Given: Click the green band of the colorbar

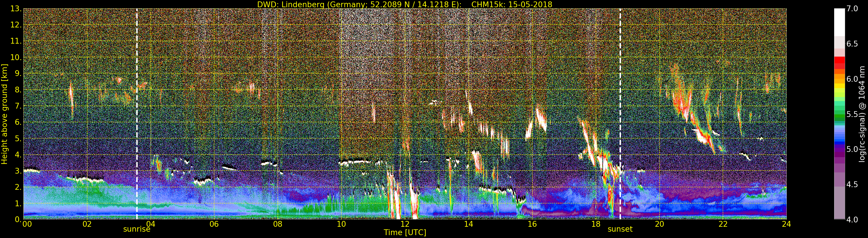Looking at the screenshot, I should [x=839, y=116].
